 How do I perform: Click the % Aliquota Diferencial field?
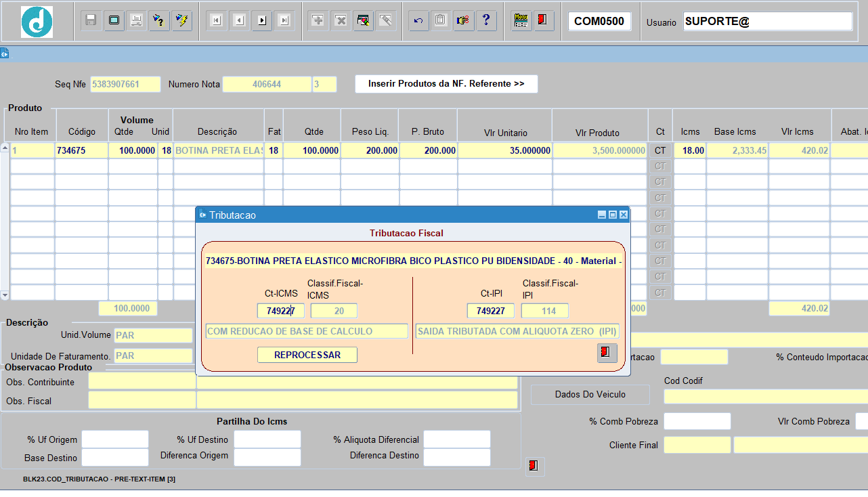(x=457, y=439)
